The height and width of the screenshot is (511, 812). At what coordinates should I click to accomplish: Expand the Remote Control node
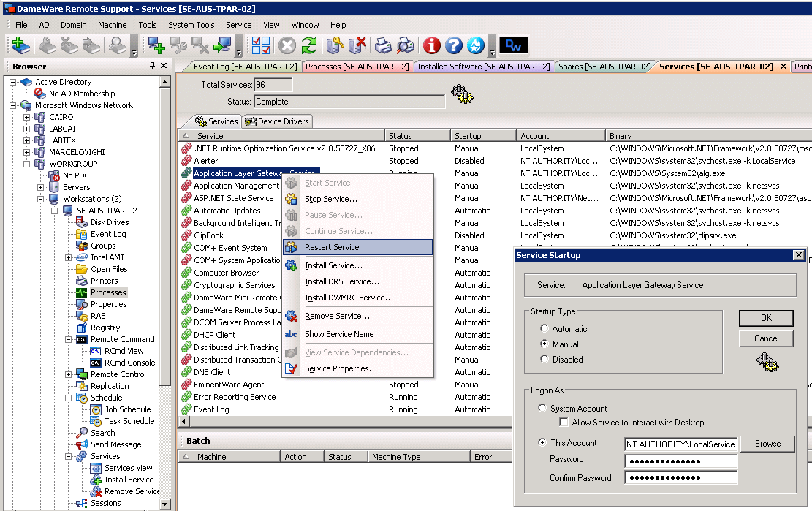69,374
